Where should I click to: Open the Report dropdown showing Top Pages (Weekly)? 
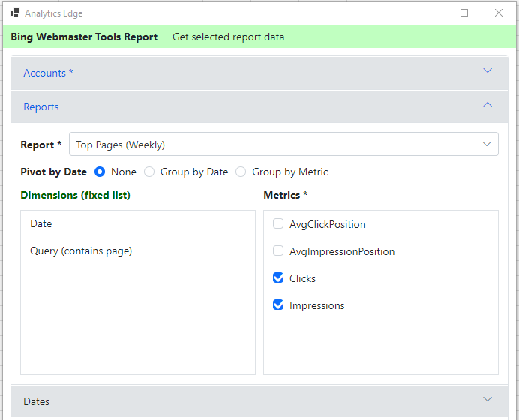pos(283,144)
